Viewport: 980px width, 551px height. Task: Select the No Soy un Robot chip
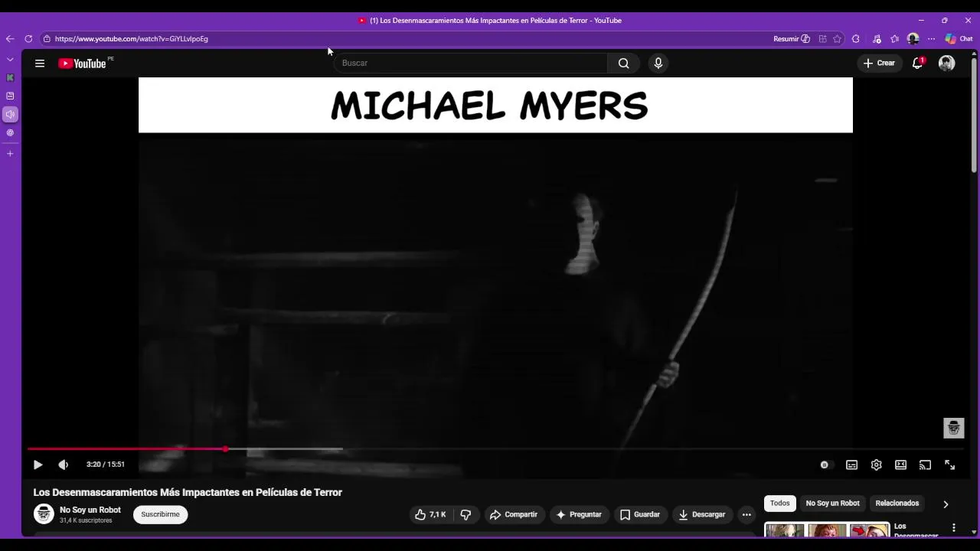832,504
